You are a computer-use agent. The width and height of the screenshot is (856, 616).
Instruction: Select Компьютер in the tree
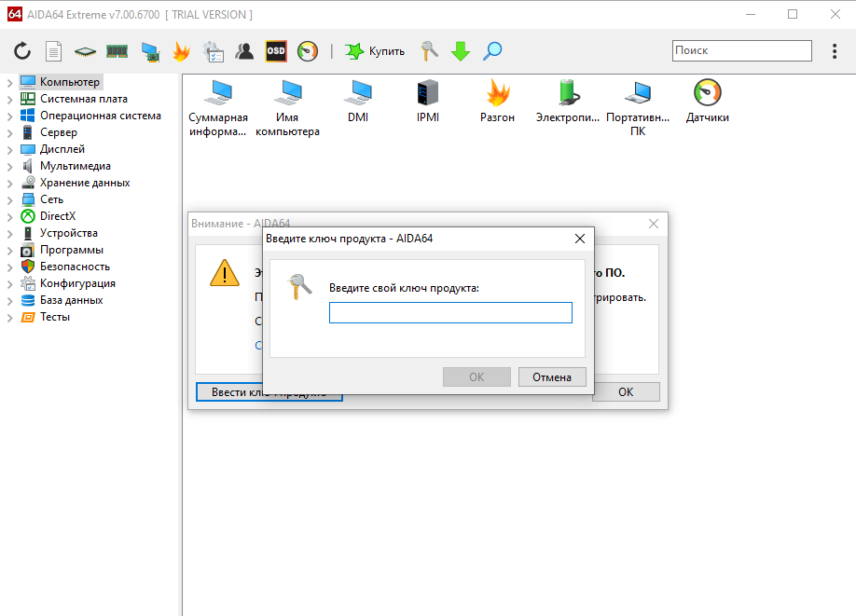(x=70, y=82)
